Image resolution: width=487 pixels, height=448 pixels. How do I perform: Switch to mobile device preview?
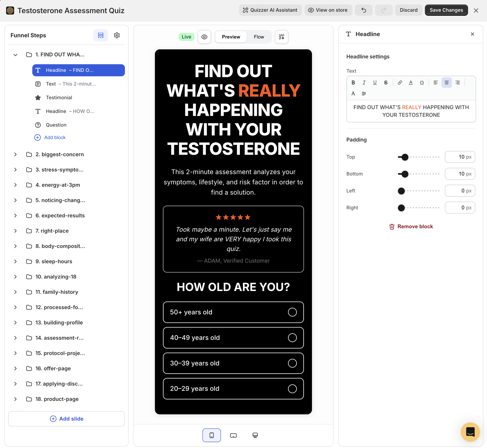[x=212, y=435]
